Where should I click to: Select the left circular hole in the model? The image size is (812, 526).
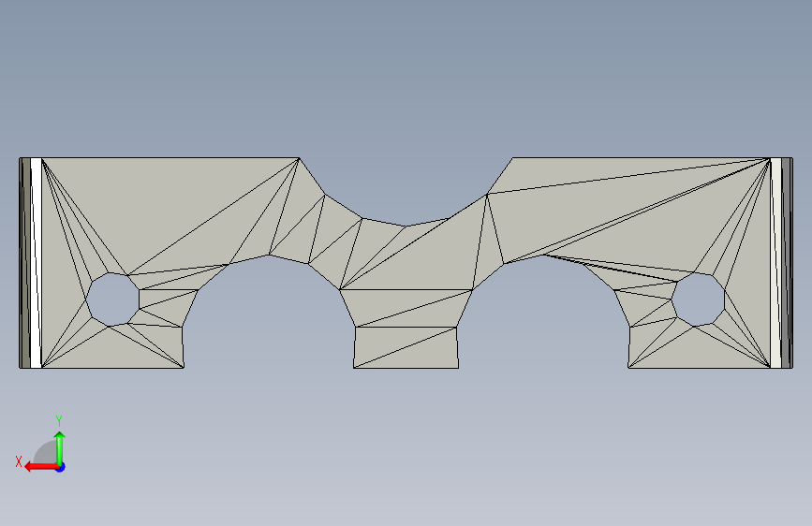112,300
